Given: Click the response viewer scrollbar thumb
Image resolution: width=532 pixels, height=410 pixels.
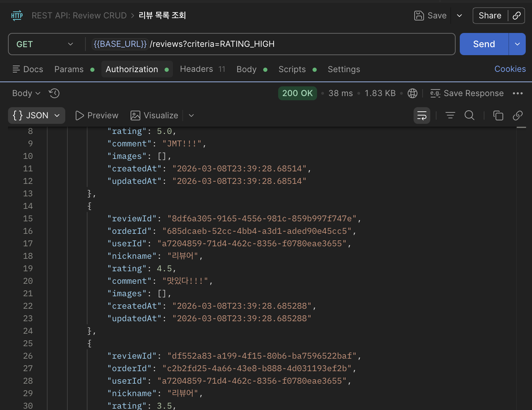Looking at the screenshot, I should pos(521,128).
